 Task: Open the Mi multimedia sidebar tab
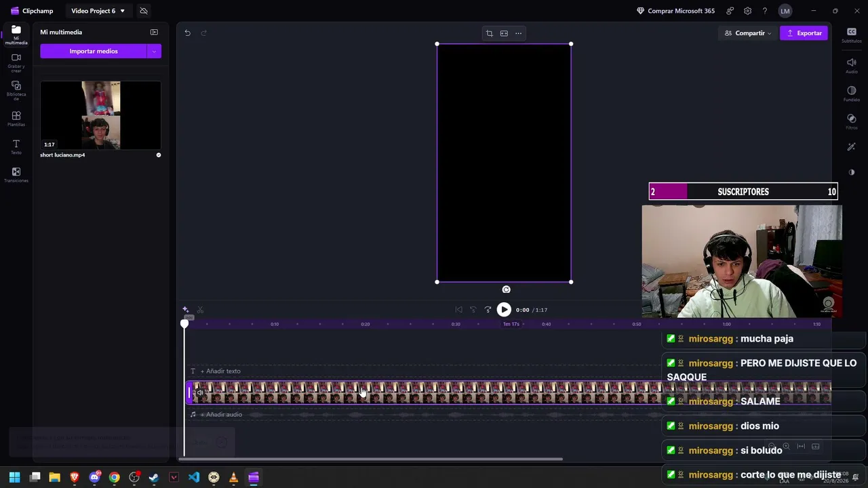[x=16, y=35]
